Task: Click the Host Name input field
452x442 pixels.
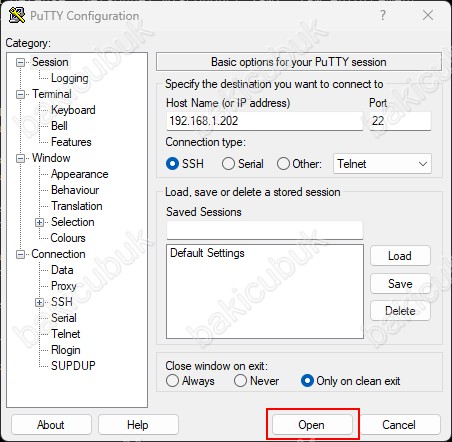Action: click(265, 121)
